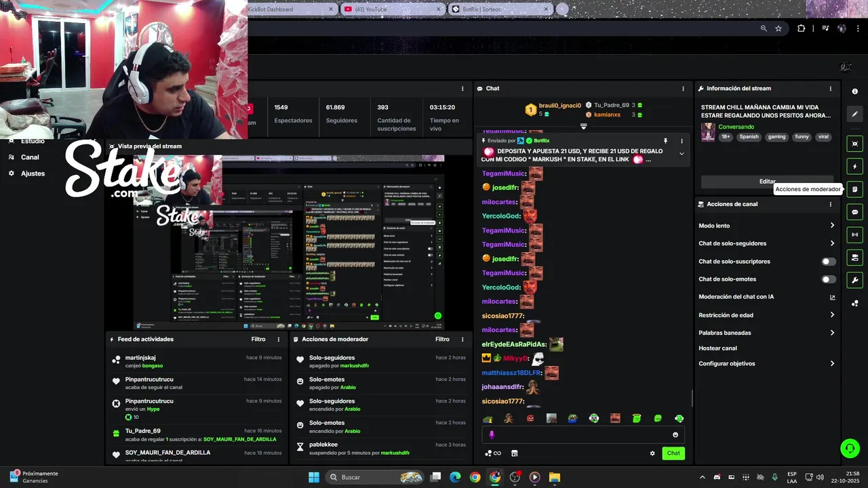Image resolution: width=868 pixels, height=488 pixels.
Task: Open Microsoft Edge from the taskbar
Action: pos(455,477)
